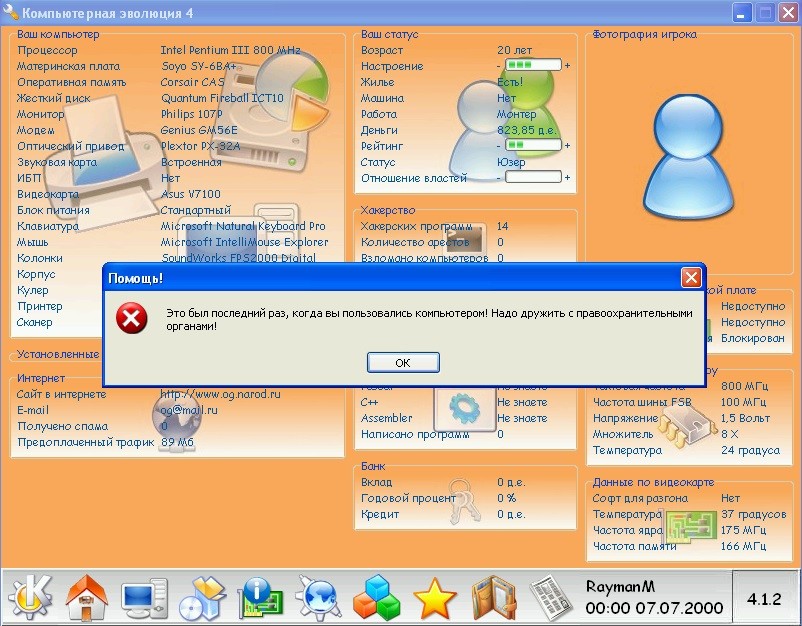The image size is (802, 626).
Task: Click the Quantum Fireball ICT10 hard disk value
Action: [222, 98]
